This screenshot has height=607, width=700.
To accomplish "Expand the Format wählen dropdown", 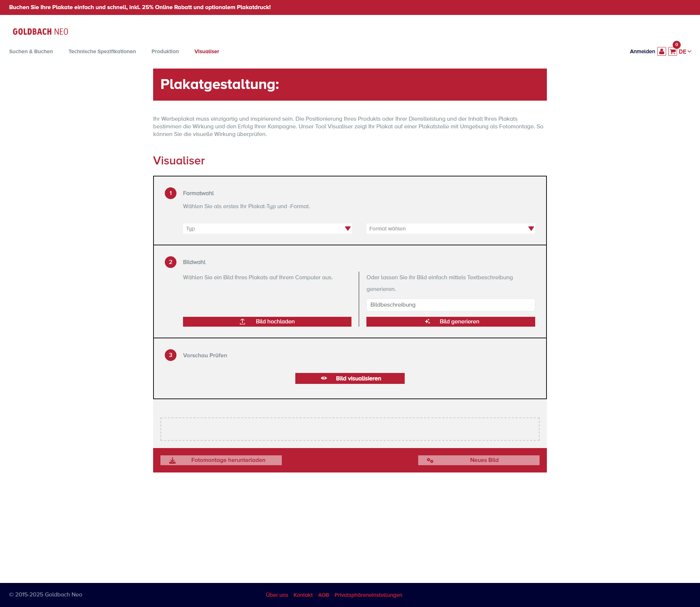I will tap(451, 229).
